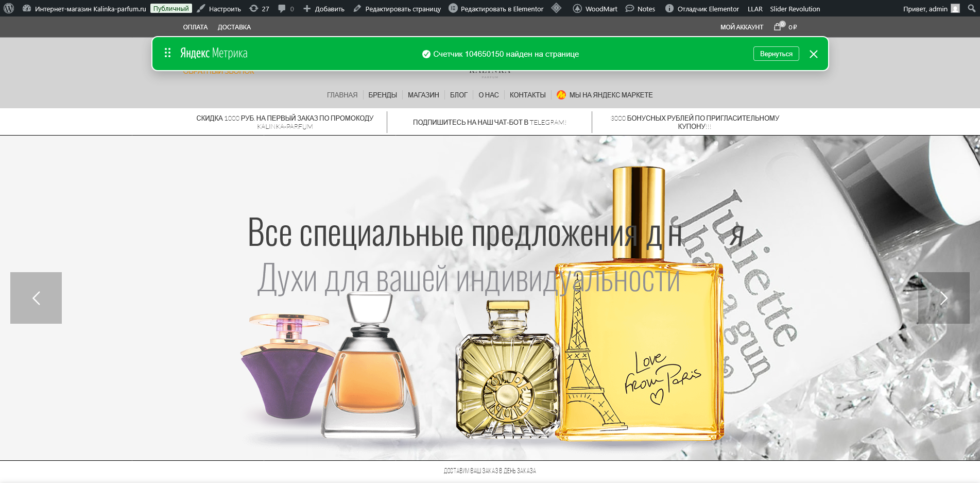Open the shopping cart icon
This screenshot has width=980, height=483.
(x=778, y=26)
